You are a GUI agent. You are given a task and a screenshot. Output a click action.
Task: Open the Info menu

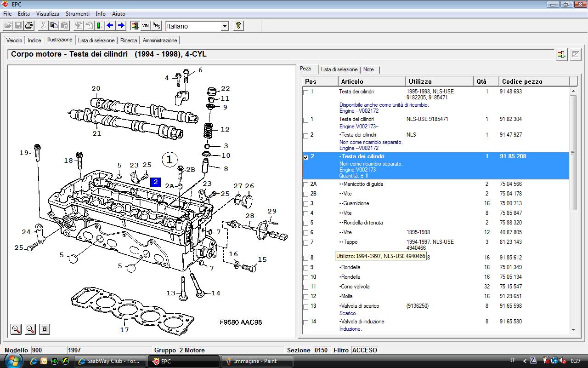click(x=101, y=14)
